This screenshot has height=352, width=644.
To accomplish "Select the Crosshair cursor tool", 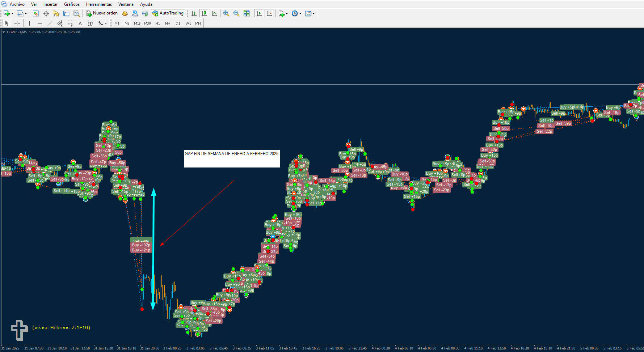I will tap(17, 23).
